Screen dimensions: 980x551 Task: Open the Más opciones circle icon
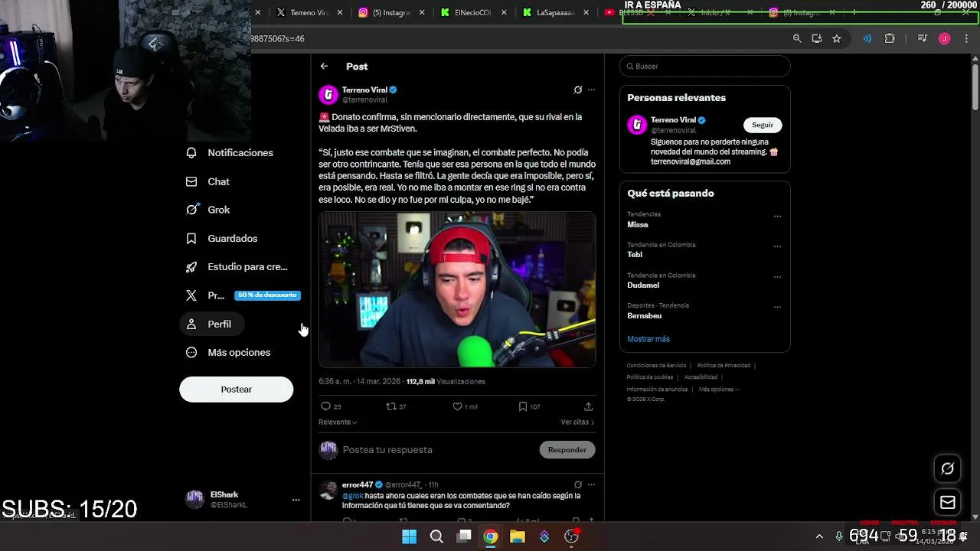point(191,352)
